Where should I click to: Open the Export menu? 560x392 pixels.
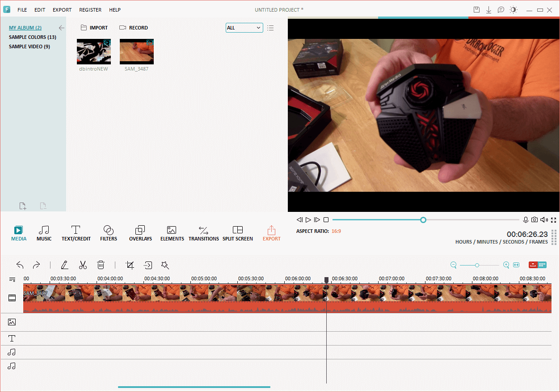[x=62, y=10]
